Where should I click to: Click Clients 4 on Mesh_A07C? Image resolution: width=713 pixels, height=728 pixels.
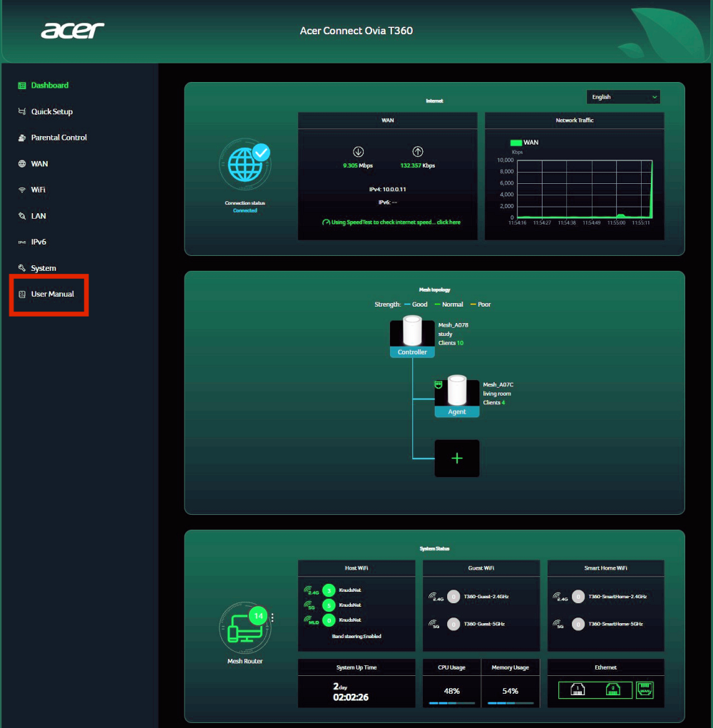click(x=494, y=403)
